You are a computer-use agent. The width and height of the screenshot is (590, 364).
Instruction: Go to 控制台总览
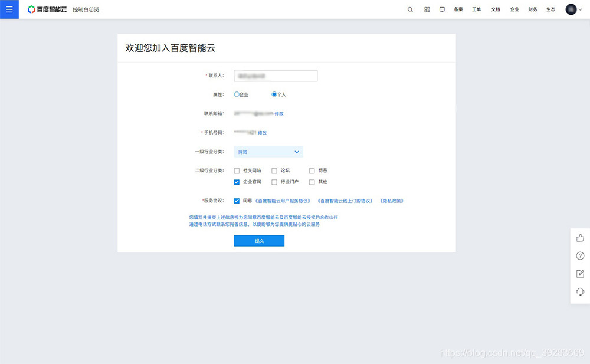click(86, 10)
